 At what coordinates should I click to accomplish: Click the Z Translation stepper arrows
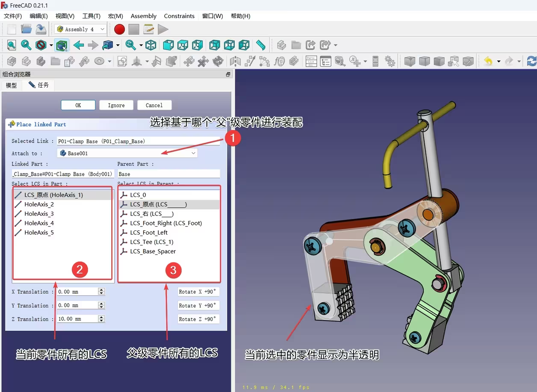tap(101, 319)
